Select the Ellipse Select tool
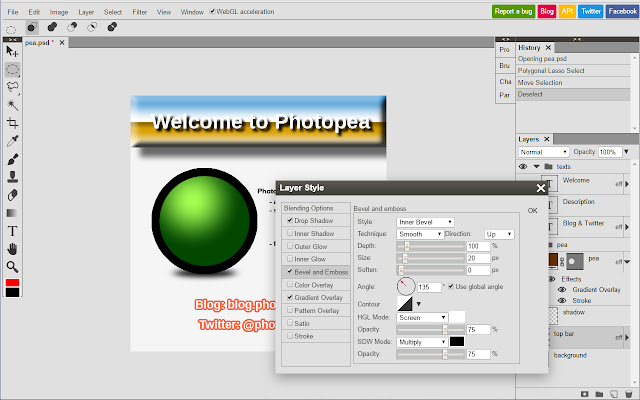This screenshot has width=640, height=400. 12,69
